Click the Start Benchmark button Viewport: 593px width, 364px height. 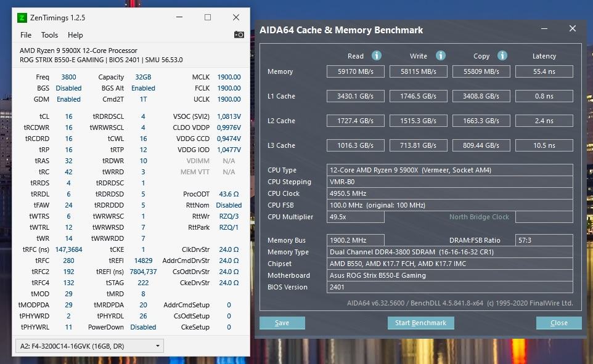point(420,323)
